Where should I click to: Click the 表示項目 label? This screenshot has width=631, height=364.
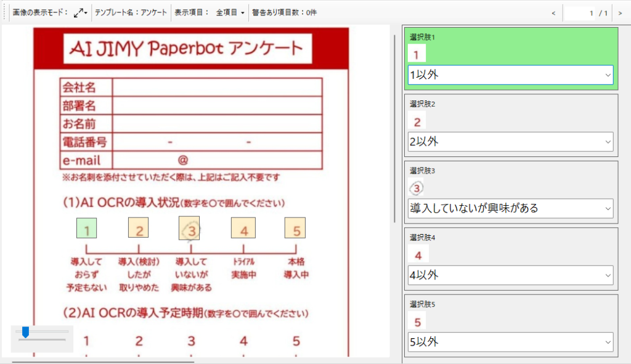[192, 12]
